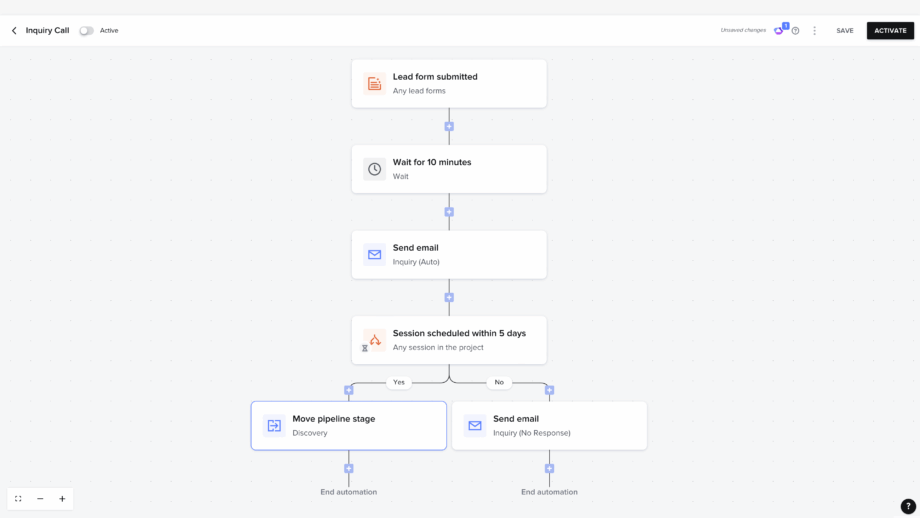Click the Any lead forms subtitle
The height and width of the screenshot is (518, 920).
click(x=419, y=91)
